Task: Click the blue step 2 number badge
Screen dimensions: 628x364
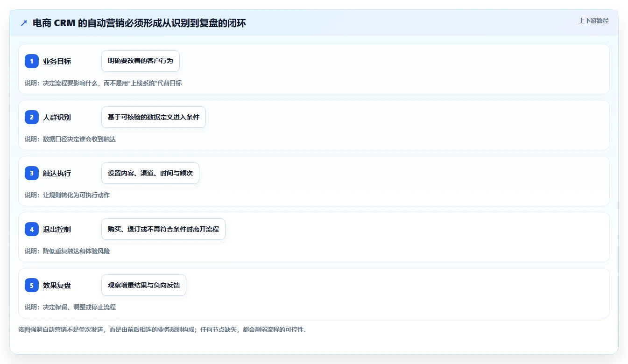Action: click(32, 117)
